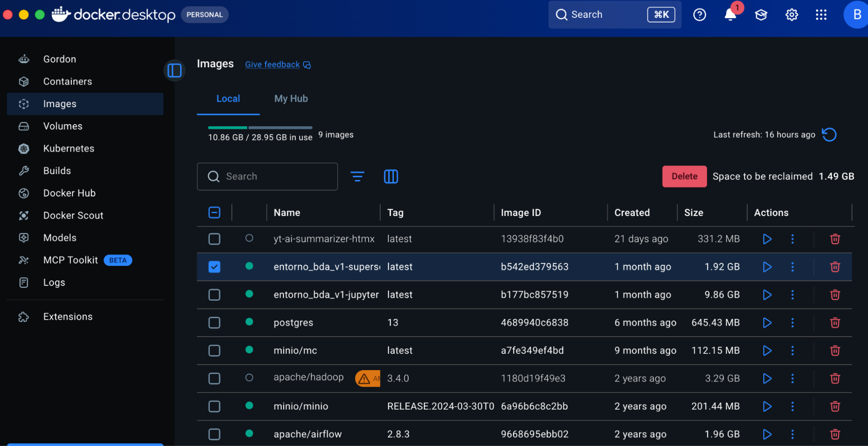Refresh the images list
The width and height of the screenshot is (868, 446).
point(829,135)
